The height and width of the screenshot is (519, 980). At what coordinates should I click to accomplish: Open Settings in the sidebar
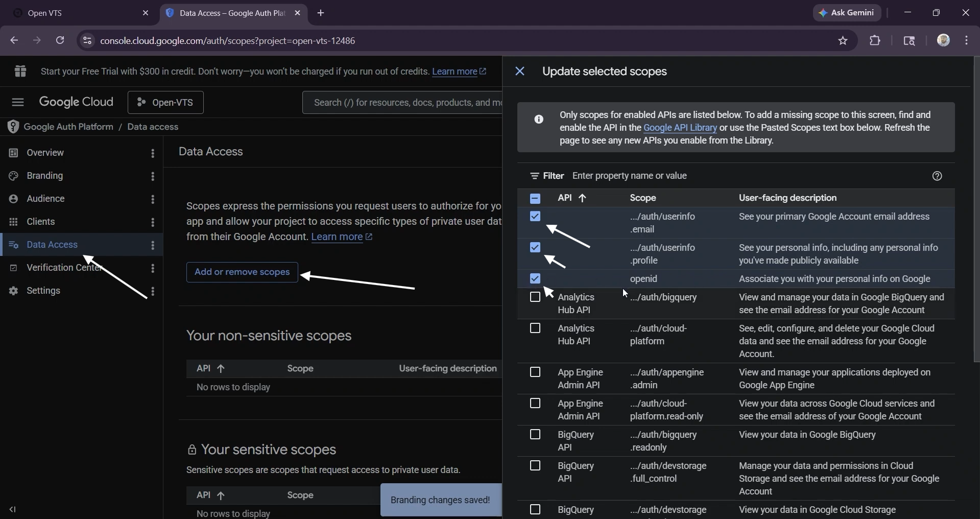click(x=43, y=291)
